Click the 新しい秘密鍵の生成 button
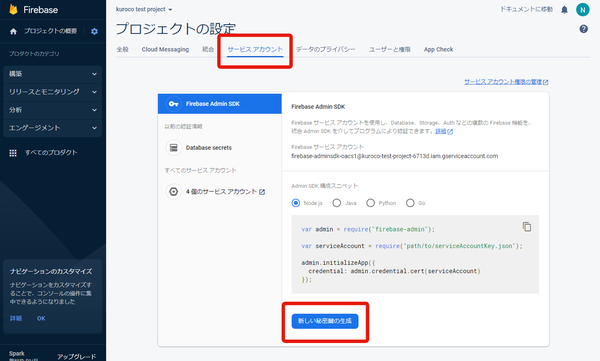This screenshot has width=600, height=361. [x=325, y=321]
